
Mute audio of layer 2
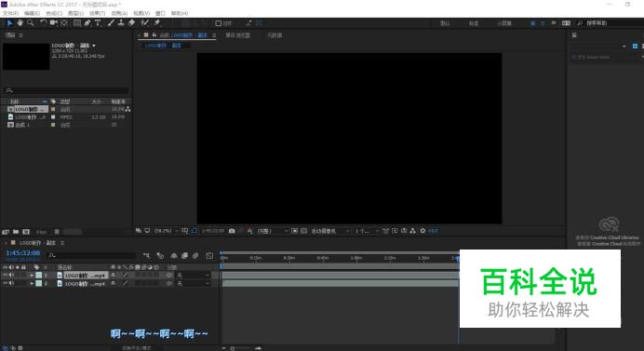(x=11, y=283)
